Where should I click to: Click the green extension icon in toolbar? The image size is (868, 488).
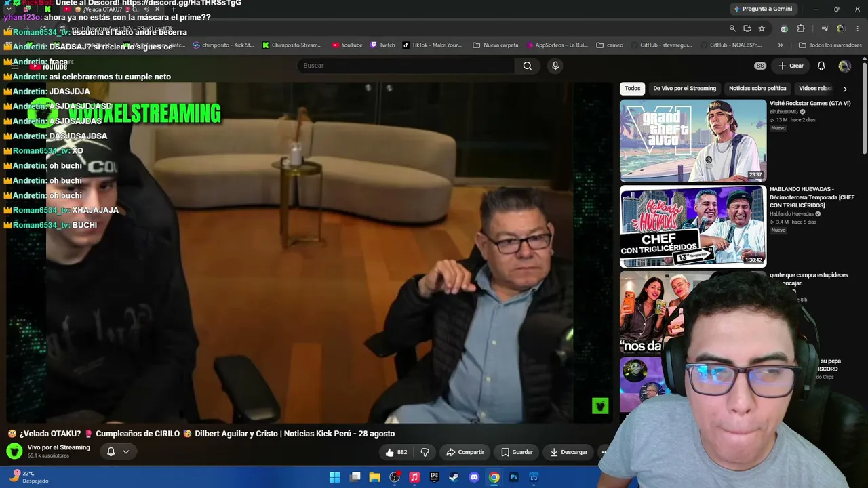[x=784, y=28]
